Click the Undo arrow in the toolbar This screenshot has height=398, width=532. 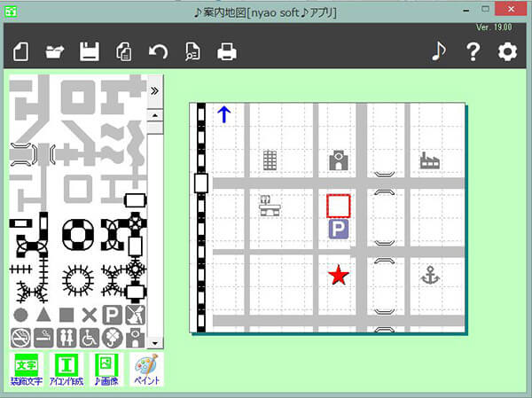(158, 52)
